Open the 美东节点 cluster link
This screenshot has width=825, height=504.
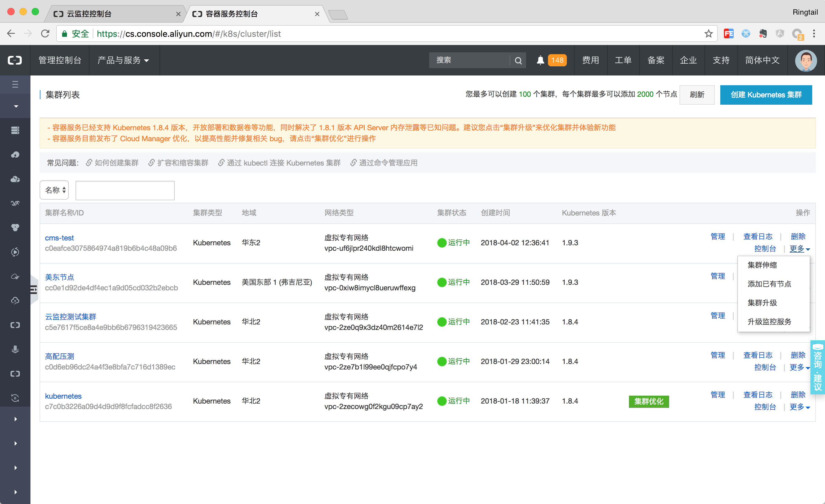click(x=59, y=277)
